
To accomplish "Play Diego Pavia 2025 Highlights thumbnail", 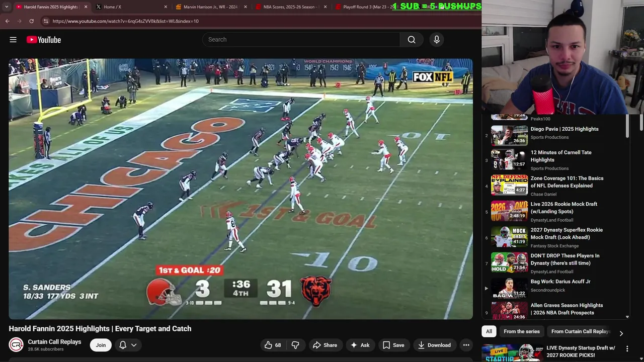I will 509,135.
